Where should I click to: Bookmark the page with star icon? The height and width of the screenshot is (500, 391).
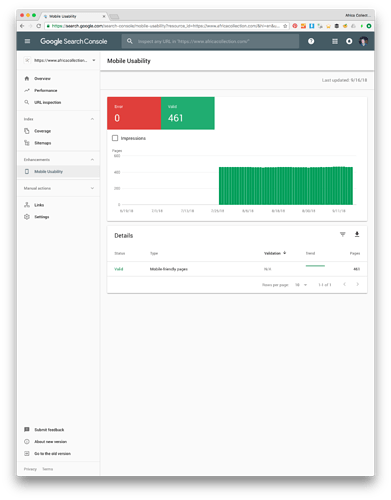click(x=285, y=26)
